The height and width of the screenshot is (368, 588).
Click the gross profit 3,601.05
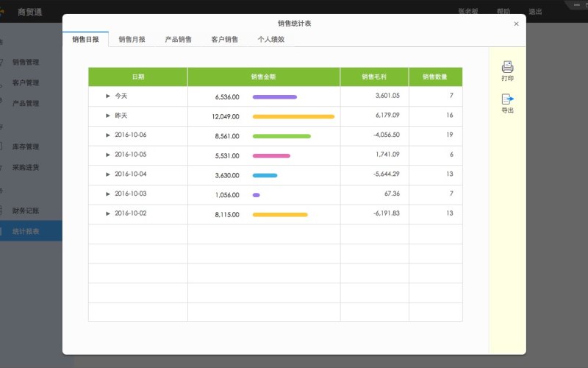tap(387, 96)
